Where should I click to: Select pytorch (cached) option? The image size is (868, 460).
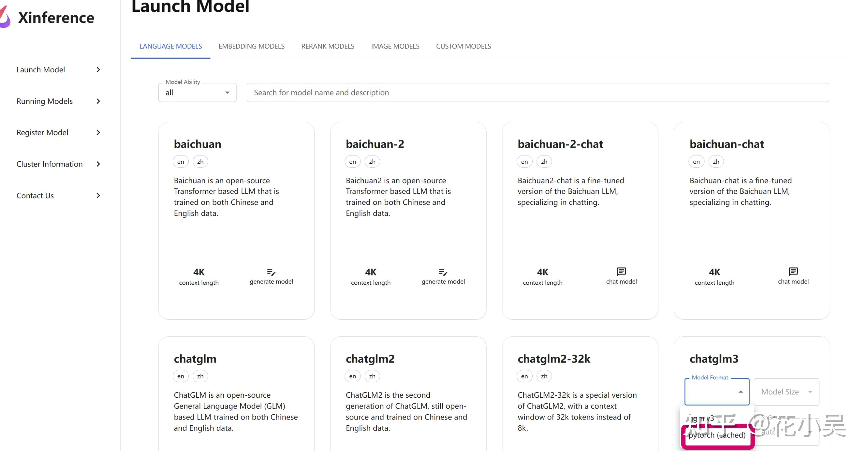[x=717, y=435]
